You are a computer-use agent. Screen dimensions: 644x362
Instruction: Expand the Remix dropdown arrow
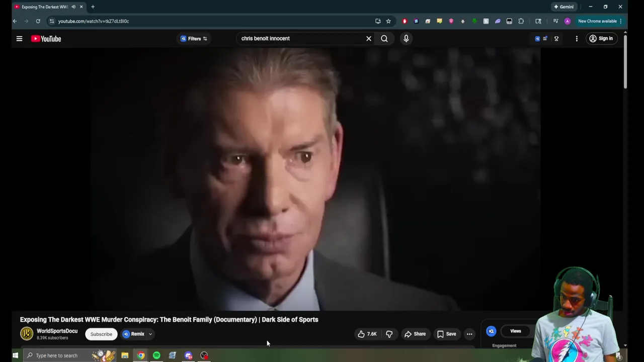coord(150,334)
